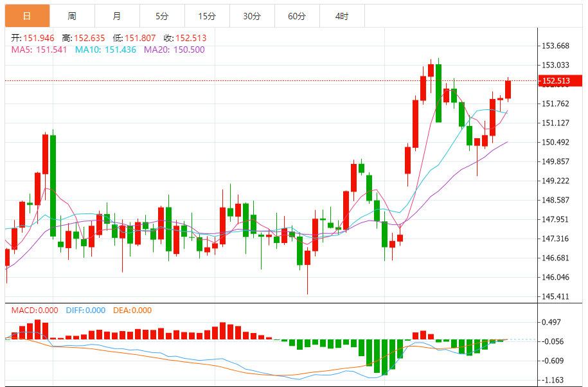The width and height of the screenshot is (588, 387).
Task: Select the 15分 interval tab
Action: click(207, 16)
